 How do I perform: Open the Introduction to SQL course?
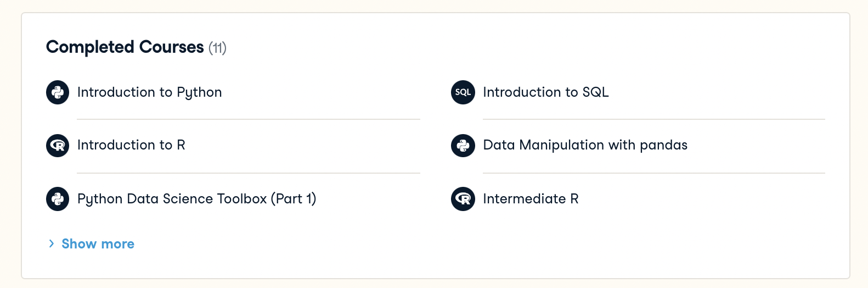545,92
